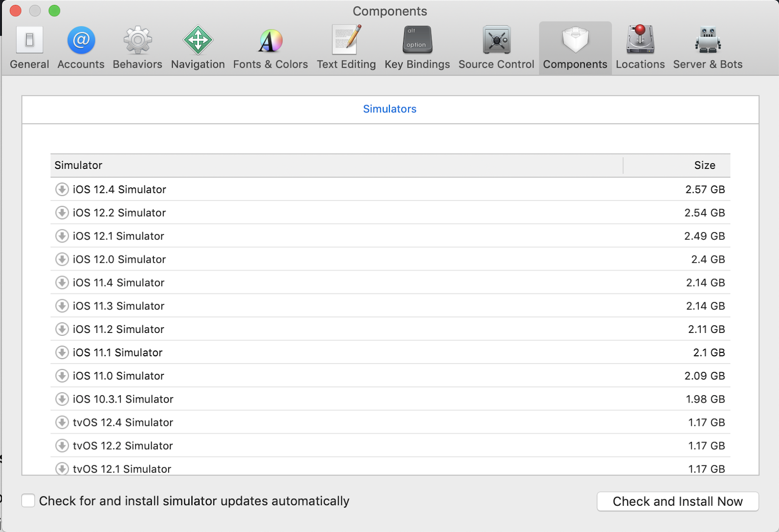Download the iOS 11.1 Simulator

tap(62, 352)
